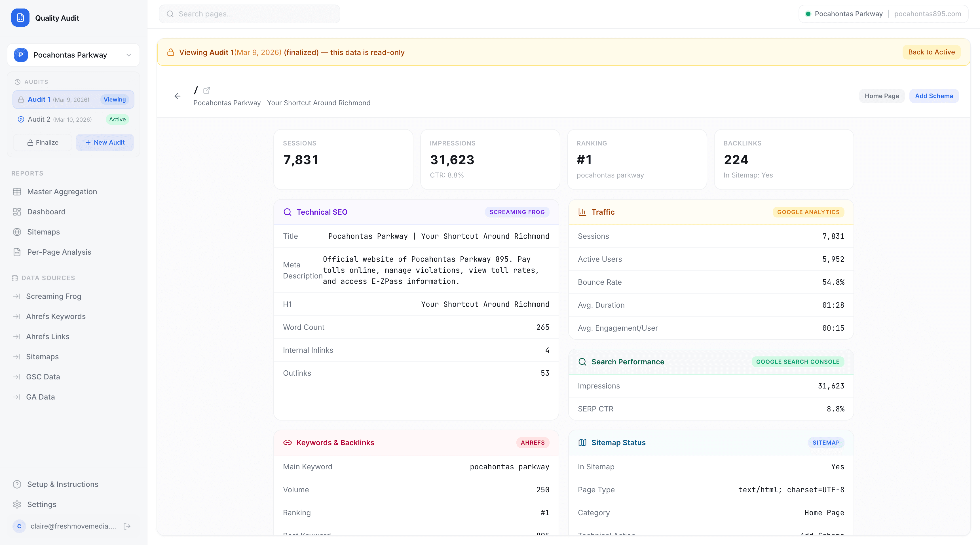
Task: Click the Sitemap Status map icon
Action: [x=582, y=443]
